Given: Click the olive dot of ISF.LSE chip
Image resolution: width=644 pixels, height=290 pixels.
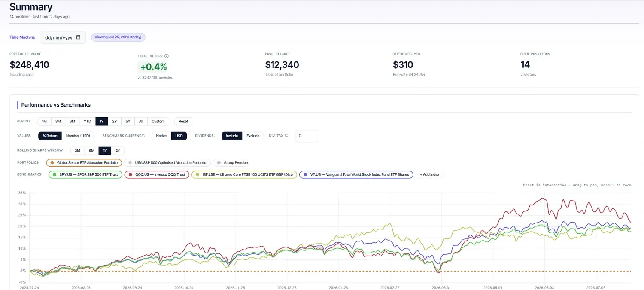Looking at the screenshot, I should tap(197, 175).
